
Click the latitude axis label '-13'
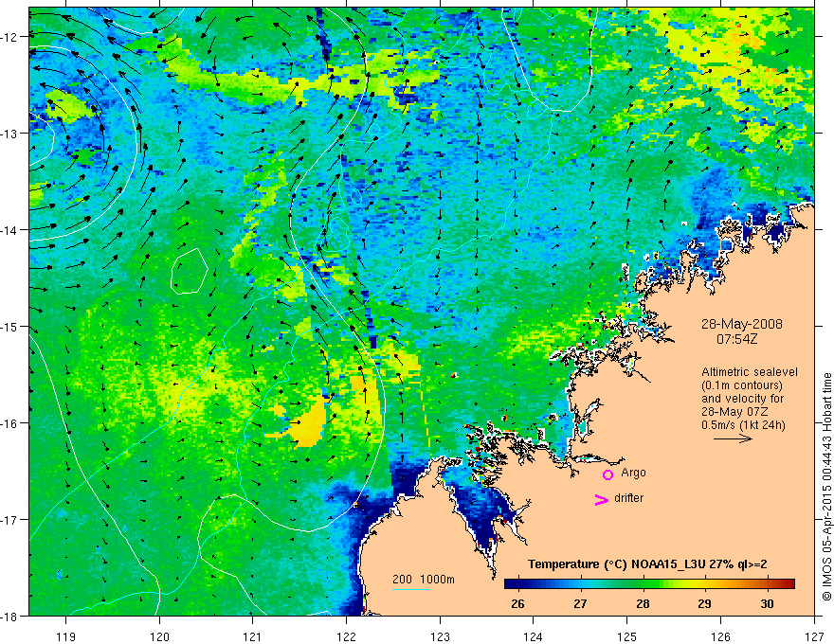[x=10, y=134]
